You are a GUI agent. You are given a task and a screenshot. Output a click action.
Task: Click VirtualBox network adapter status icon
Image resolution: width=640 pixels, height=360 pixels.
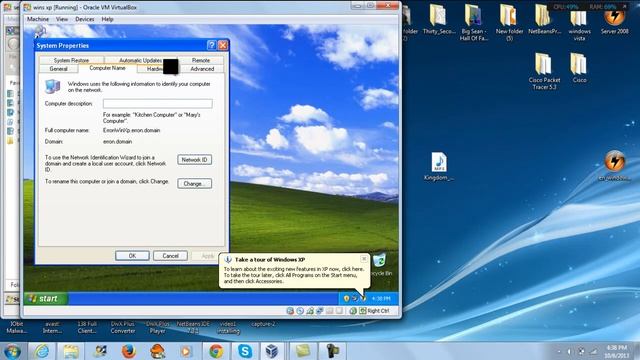point(310,311)
